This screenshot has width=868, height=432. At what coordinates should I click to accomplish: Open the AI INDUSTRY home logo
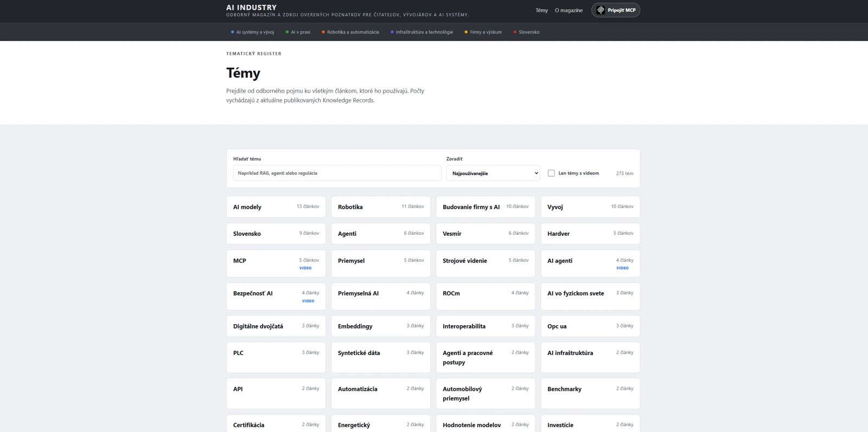pyautogui.click(x=251, y=8)
